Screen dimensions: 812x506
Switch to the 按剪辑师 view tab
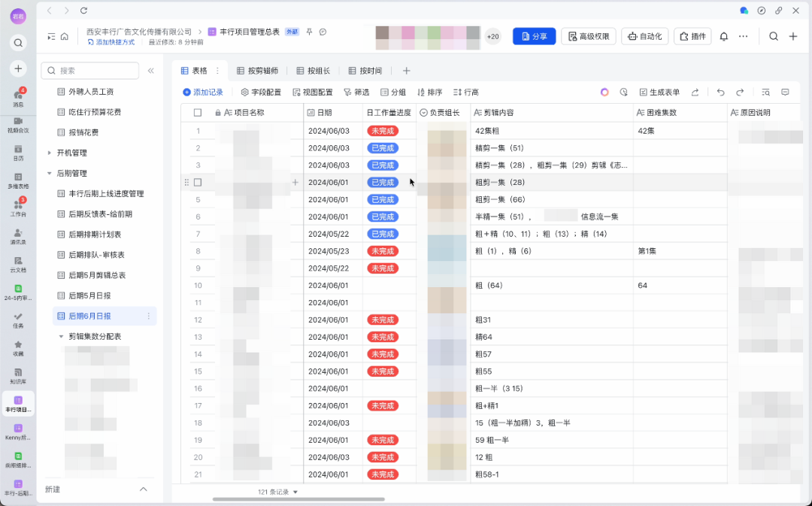coord(257,71)
